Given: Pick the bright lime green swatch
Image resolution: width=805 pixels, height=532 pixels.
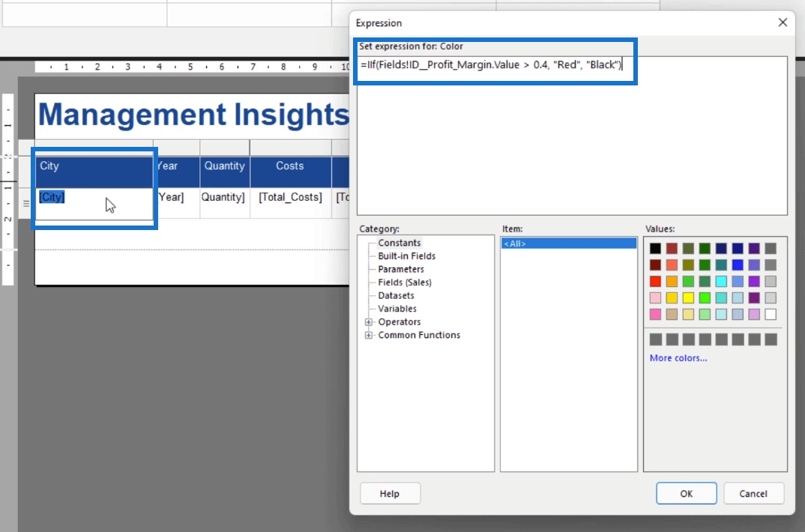Looking at the screenshot, I should click(705, 297).
